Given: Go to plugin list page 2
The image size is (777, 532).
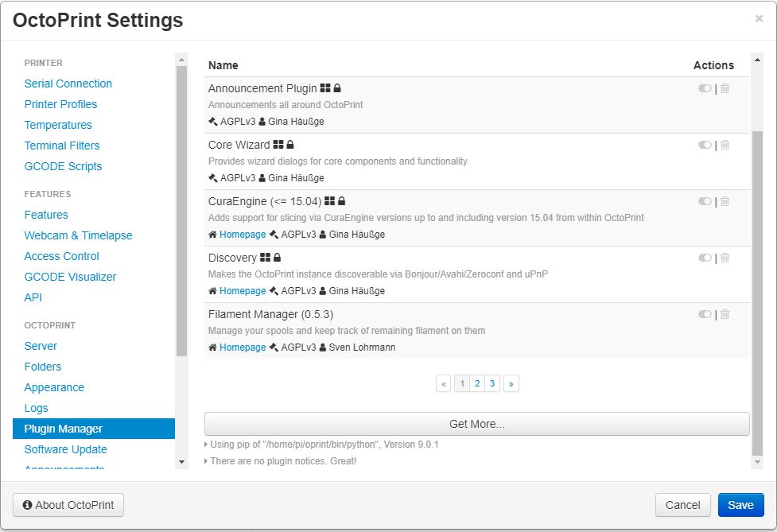Looking at the screenshot, I should coord(477,383).
